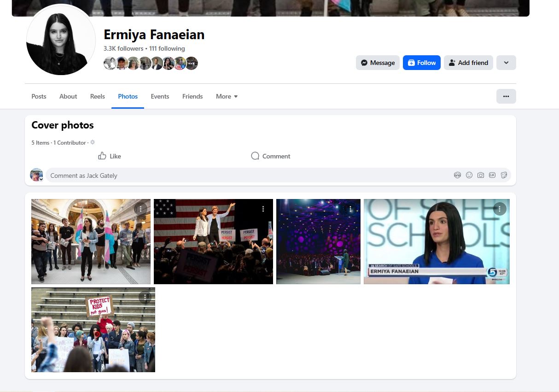The height and width of the screenshot is (392, 559).
Task: Go to the Posts tab
Action: click(39, 96)
